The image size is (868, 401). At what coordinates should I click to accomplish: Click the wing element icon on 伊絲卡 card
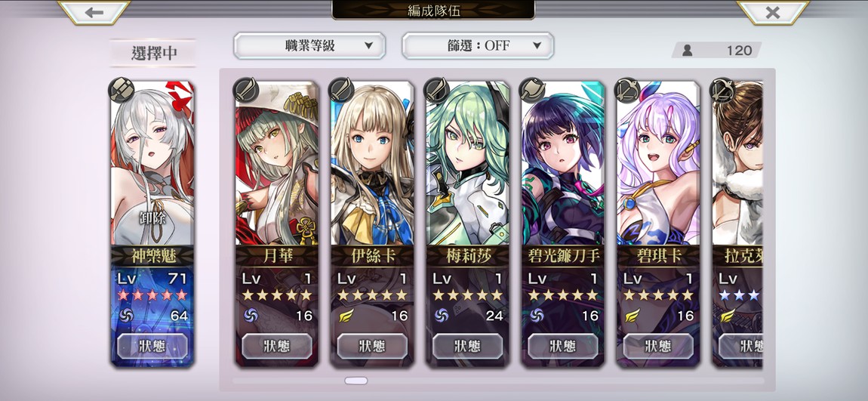346,315
